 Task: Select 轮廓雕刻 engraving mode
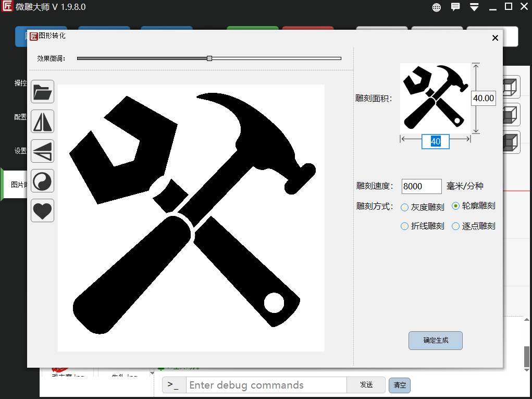coord(474,206)
